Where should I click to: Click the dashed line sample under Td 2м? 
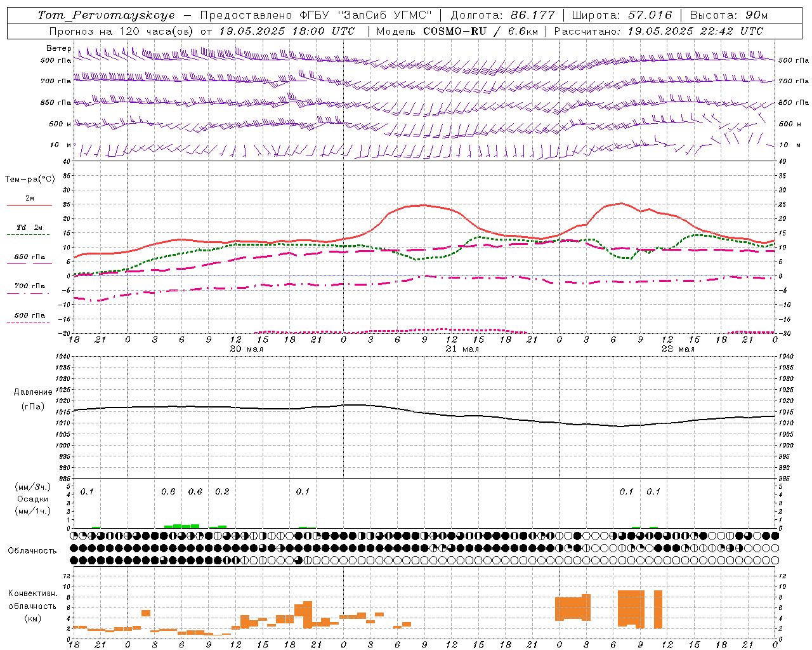coord(28,235)
